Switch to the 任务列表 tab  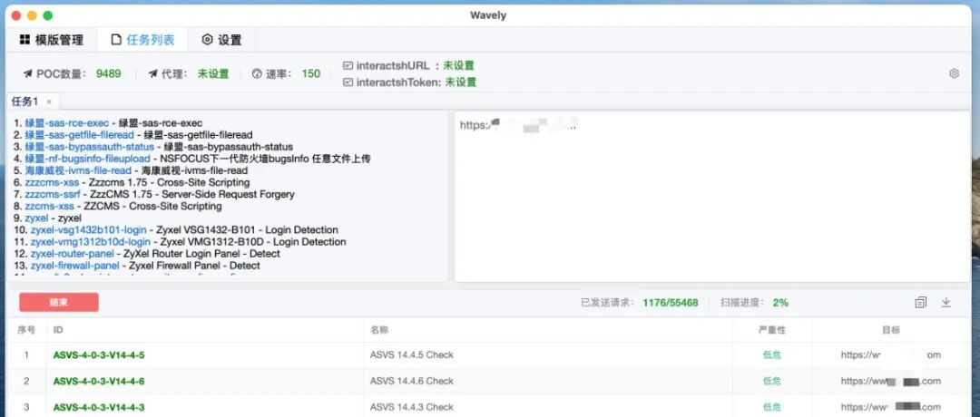tap(142, 40)
